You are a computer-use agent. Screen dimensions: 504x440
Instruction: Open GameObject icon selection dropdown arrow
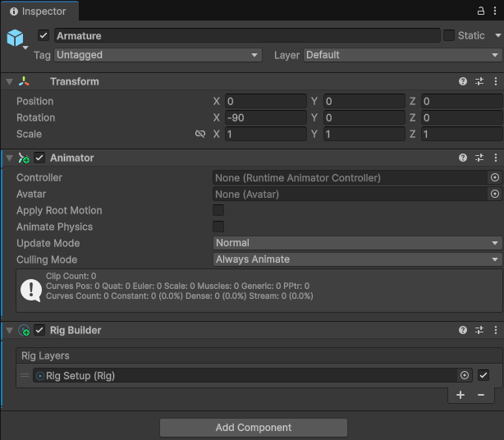(x=25, y=48)
